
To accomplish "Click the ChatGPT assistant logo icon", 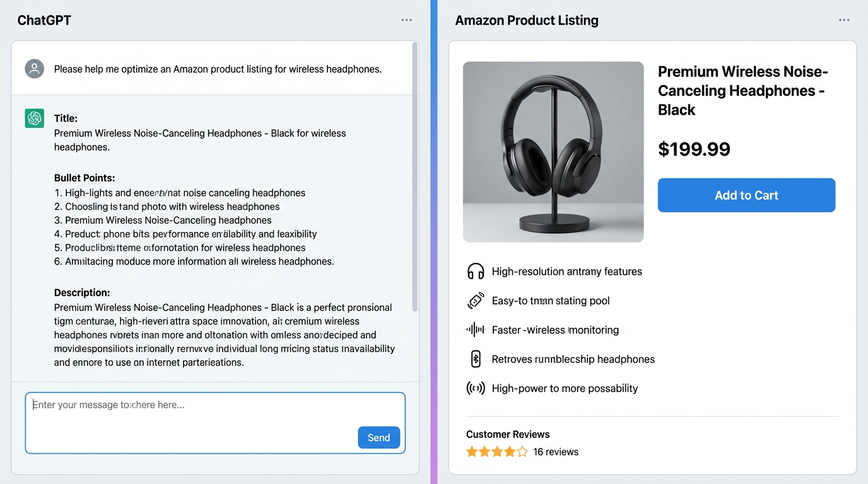I will coord(34,118).
